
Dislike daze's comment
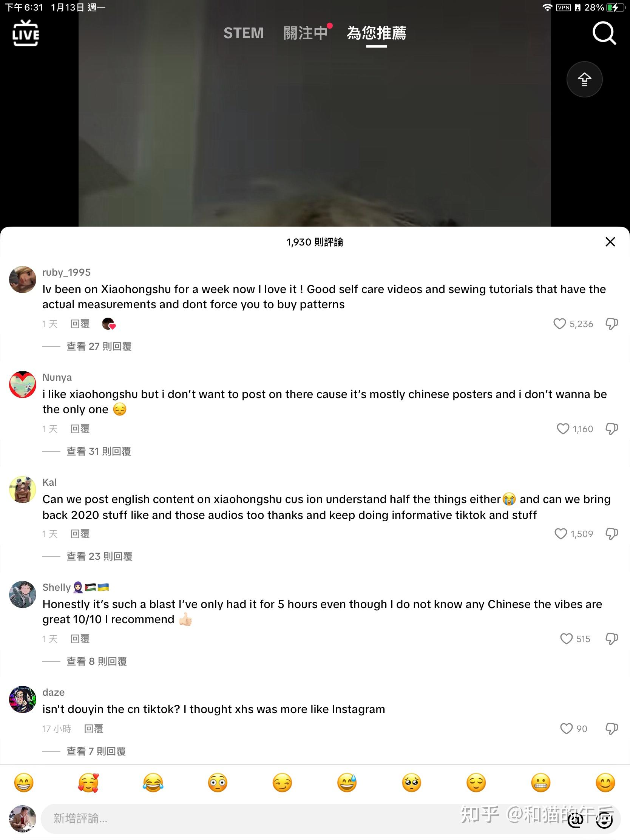[611, 729]
